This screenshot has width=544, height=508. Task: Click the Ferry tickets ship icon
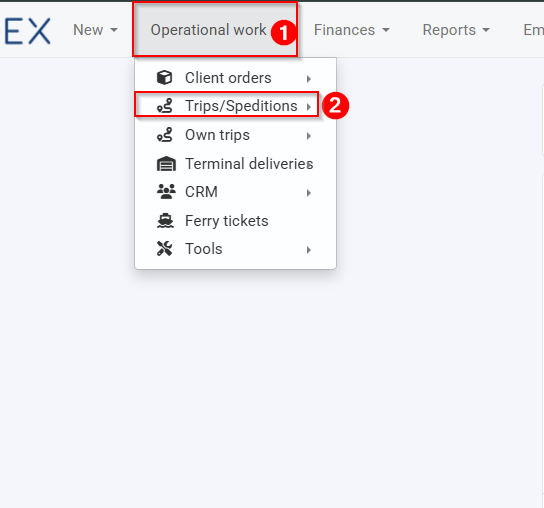165,221
